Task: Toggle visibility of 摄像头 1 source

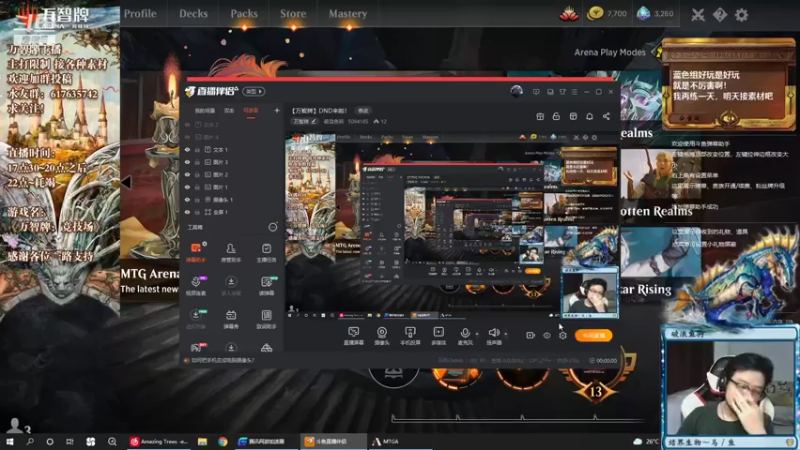Action: 187,200
